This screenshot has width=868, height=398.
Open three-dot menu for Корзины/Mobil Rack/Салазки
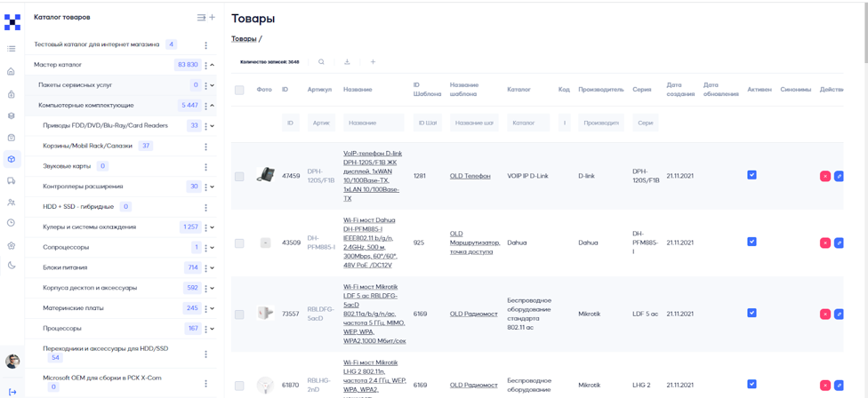[206, 147]
